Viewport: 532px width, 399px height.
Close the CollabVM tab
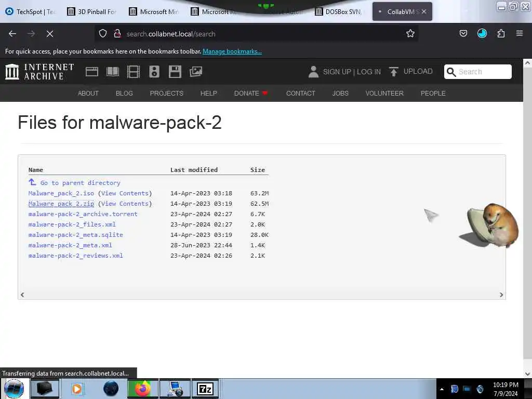[424, 11]
